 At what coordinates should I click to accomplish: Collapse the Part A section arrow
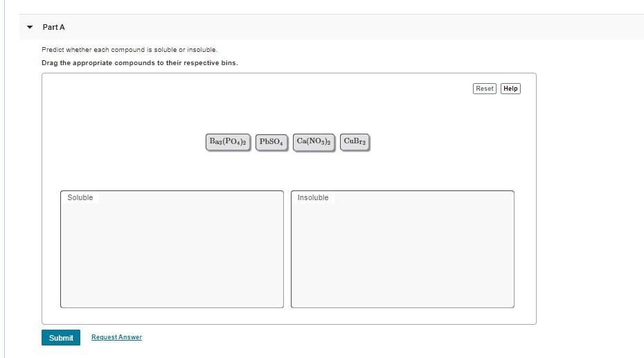tap(30, 27)
